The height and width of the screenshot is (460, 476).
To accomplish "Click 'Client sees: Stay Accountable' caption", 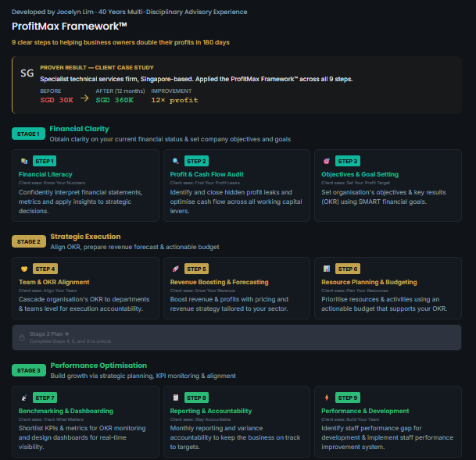I will (200, 419).
